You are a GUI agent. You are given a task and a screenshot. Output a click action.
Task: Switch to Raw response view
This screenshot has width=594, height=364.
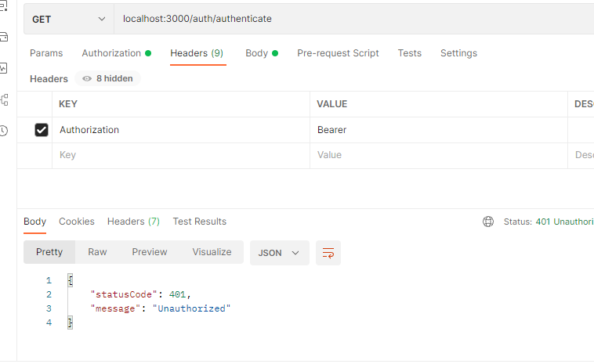click(97, 252)
